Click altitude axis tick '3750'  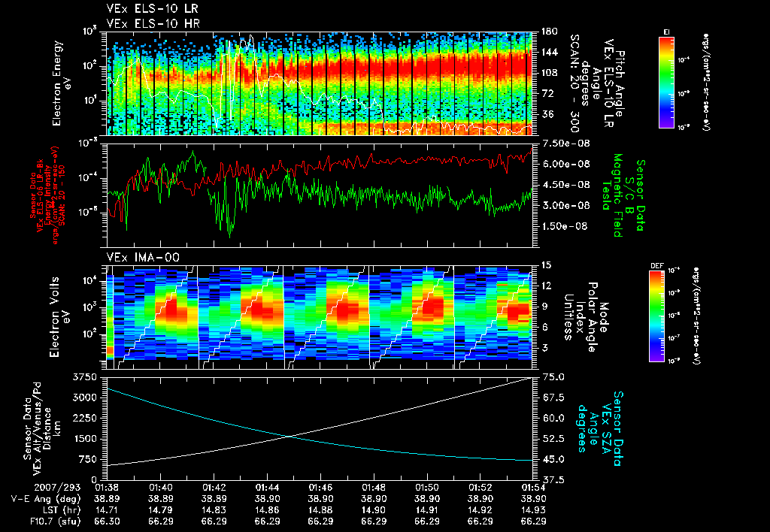(x=84, y=377)
